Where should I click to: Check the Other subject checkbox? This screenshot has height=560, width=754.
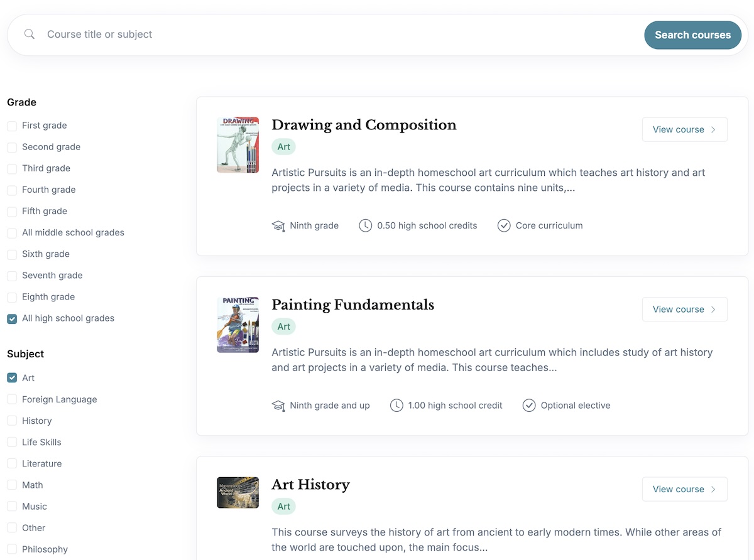[12, 527]
